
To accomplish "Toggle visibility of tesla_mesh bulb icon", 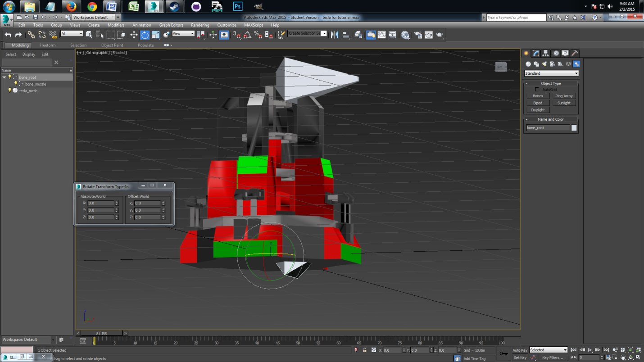I will 9,90.
